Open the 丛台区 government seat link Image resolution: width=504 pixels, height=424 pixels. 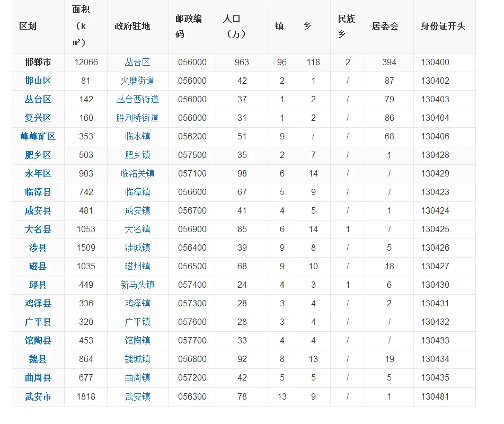(x=137, y=62)
